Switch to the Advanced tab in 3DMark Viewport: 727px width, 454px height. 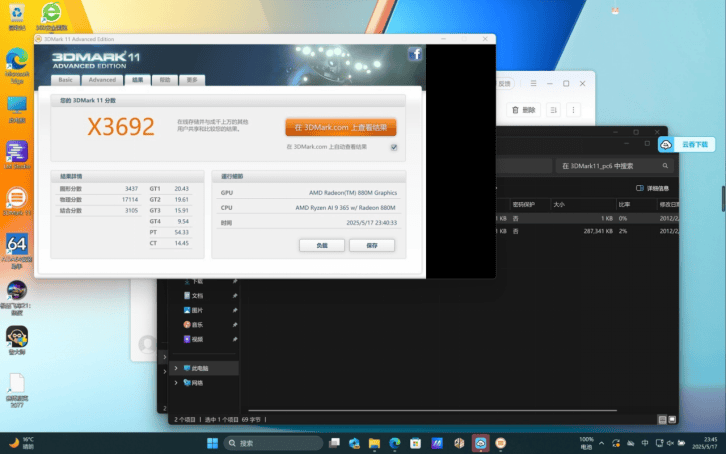pyautogui.click(x=102, y=80)
